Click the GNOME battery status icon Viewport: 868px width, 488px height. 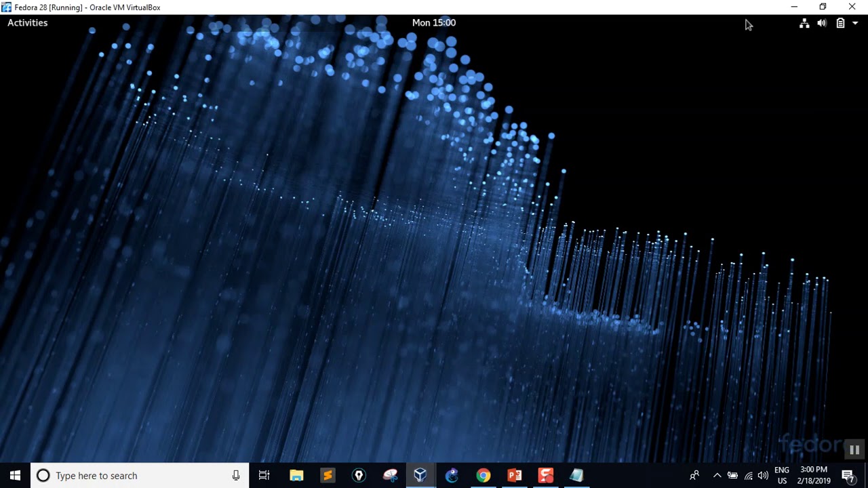pyautogui.click(x=840, y=24)
